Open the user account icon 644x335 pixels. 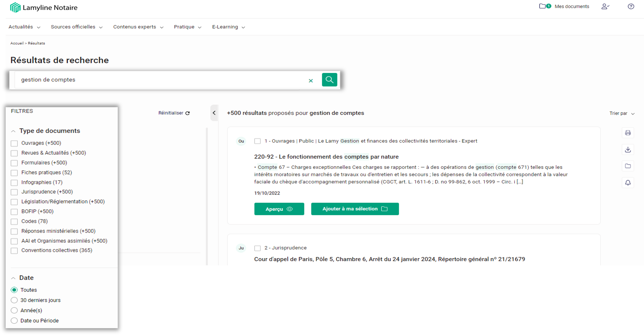605,6
